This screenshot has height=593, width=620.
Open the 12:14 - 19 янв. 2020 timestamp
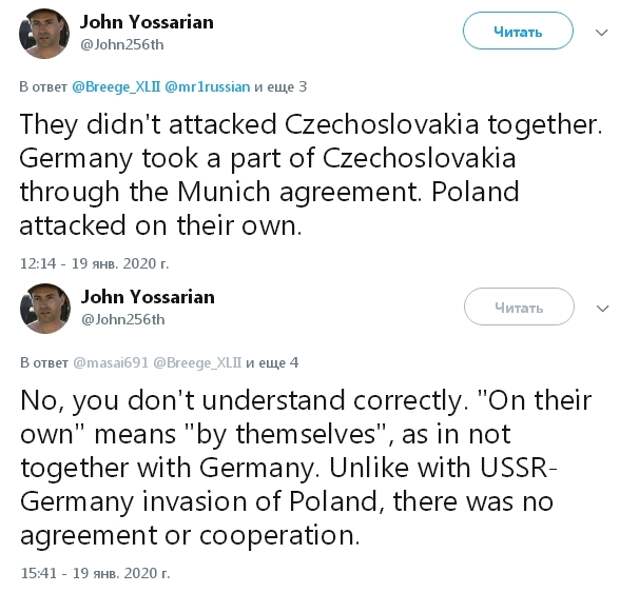point(94,264)
